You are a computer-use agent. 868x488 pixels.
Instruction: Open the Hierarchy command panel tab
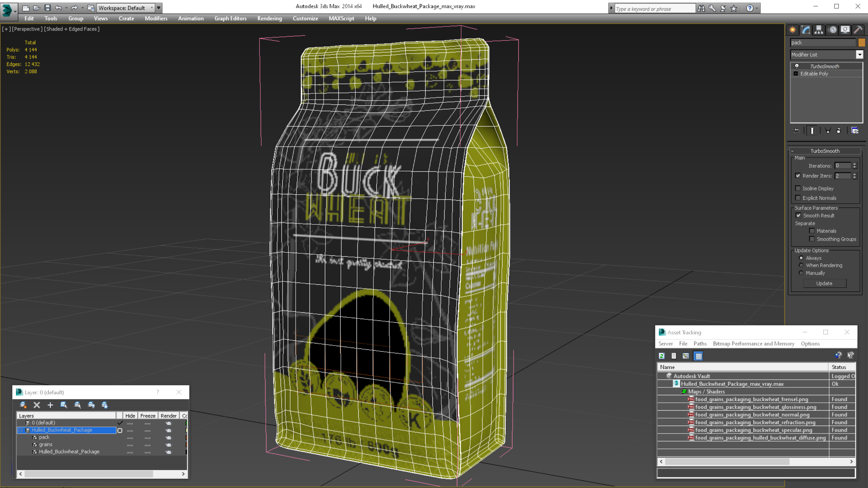[819, 30]
